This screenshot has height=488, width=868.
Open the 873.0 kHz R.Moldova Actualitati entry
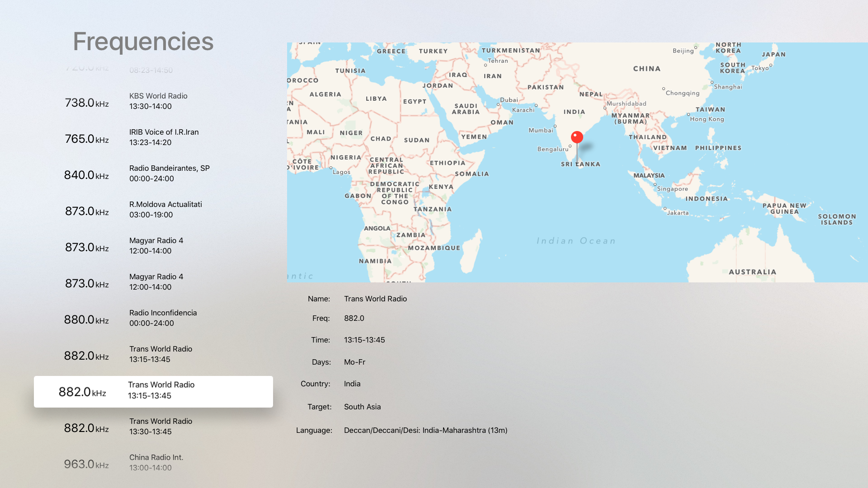point(153,210)
